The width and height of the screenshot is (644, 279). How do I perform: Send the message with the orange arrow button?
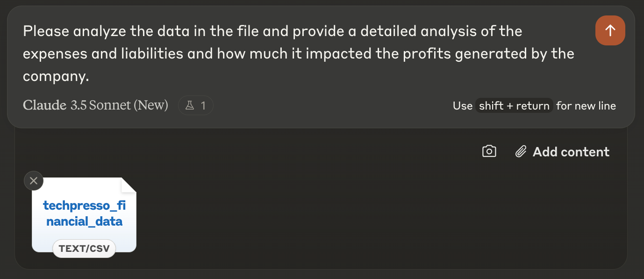pyautogui.click(x=610, y=30)
